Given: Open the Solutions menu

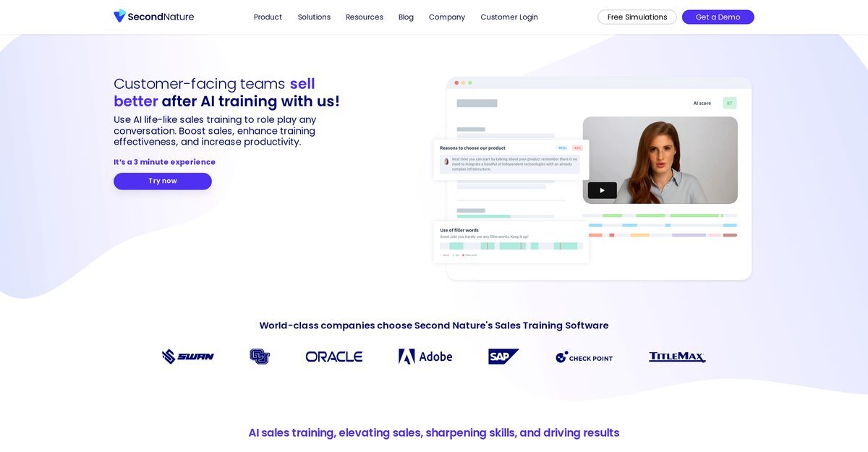Looking at the screenshot, I should click(x=314, y=17).
